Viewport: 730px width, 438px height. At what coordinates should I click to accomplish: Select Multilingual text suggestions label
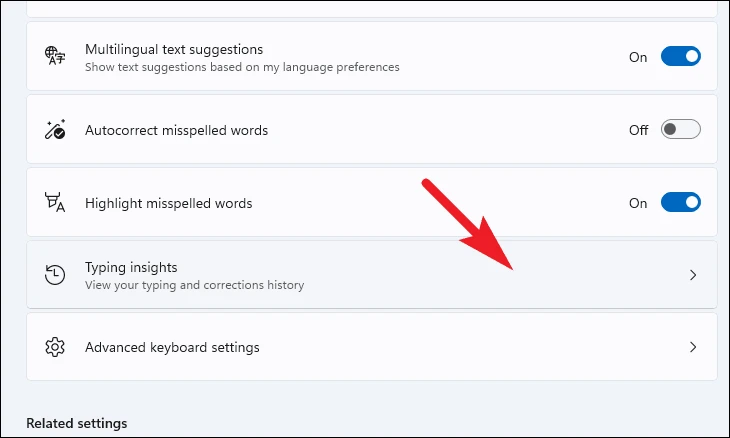coord(174,49)
